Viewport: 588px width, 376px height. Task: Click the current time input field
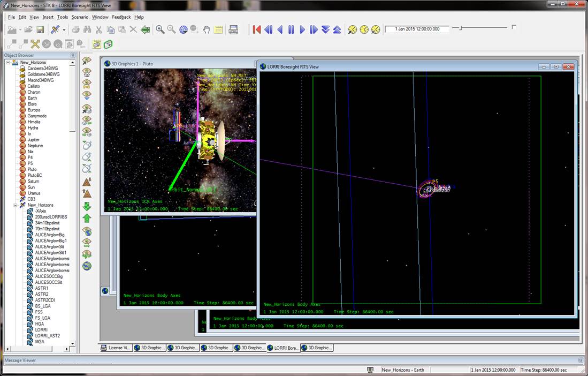click(417, 29)
